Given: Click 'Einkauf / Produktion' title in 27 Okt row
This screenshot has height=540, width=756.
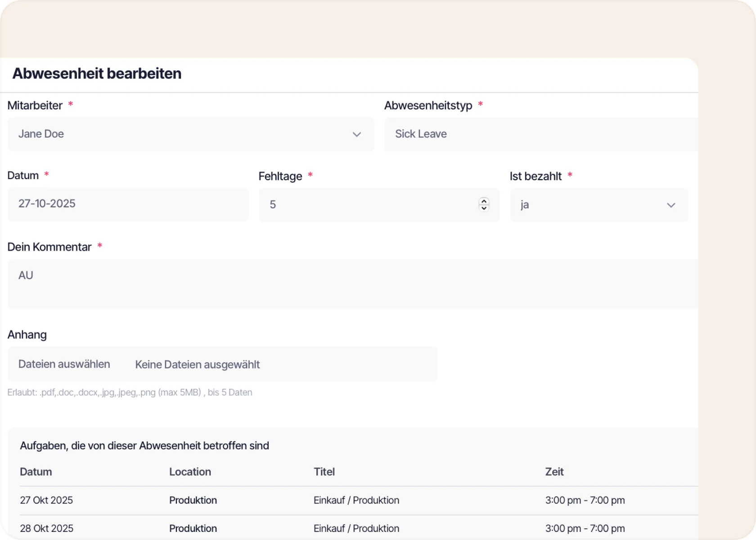Looking at the screenshot, I should click(356, 500).
